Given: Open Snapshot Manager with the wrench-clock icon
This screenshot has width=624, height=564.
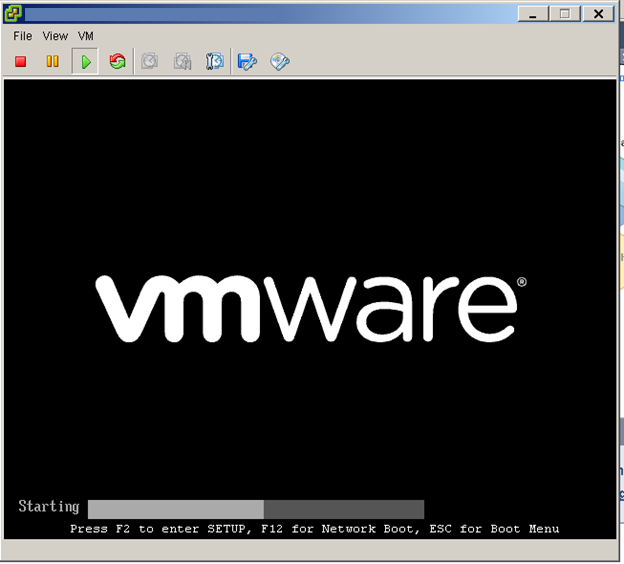Looking at the screenshot, I should pos(214,61).
